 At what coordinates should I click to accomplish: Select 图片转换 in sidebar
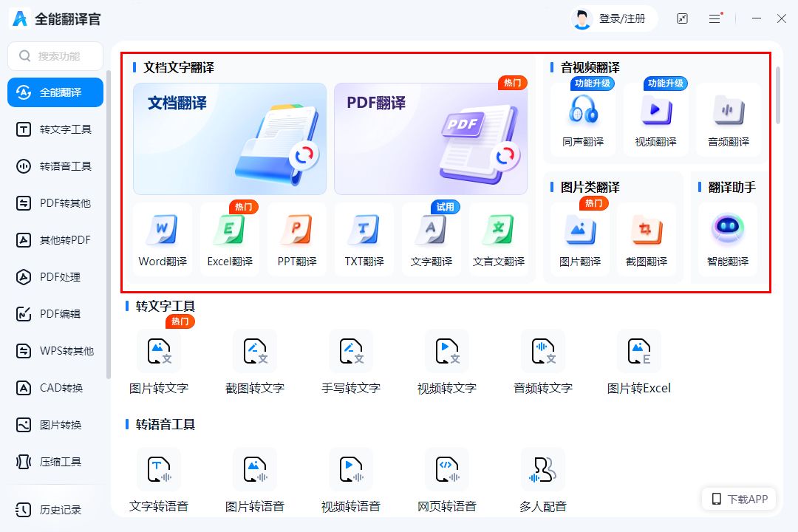point(55,425)
